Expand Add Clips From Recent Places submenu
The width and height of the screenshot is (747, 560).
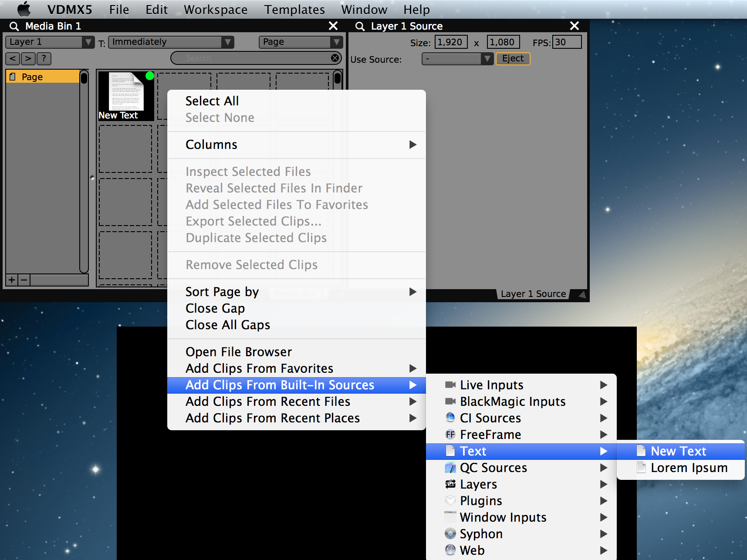click(296, 418)
